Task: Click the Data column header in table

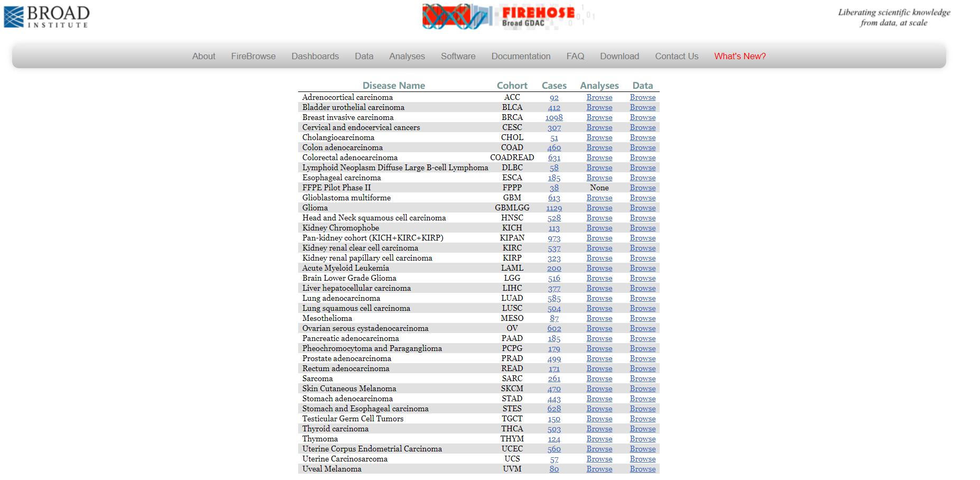Action: (x=643, y=86)
